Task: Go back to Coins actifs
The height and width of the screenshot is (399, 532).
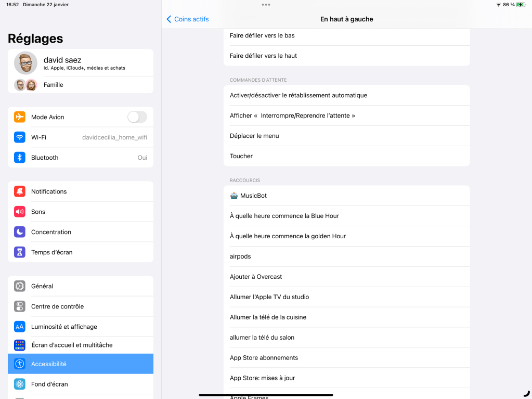Action: [x=187, y=19]
